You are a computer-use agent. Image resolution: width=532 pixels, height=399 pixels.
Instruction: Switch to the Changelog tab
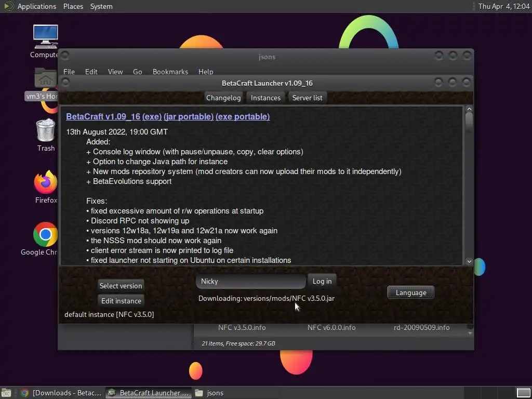click(223, 98)
